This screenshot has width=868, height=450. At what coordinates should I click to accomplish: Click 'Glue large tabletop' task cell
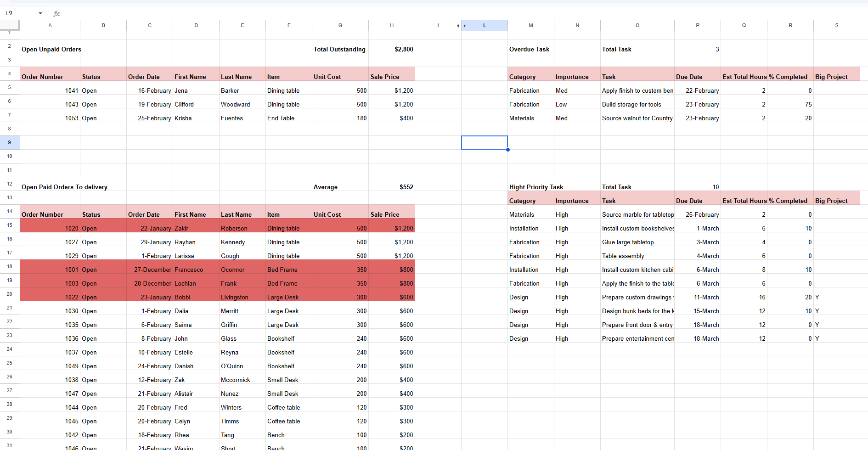tap(637, 239)
